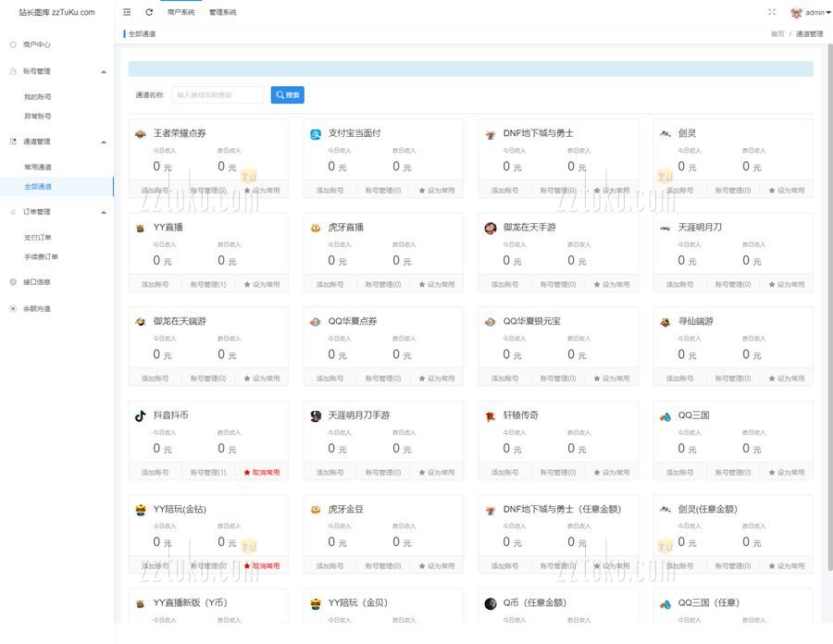Open the admin user dropdown
This screenshot has height=644, width=833.
tap(812, 13)
